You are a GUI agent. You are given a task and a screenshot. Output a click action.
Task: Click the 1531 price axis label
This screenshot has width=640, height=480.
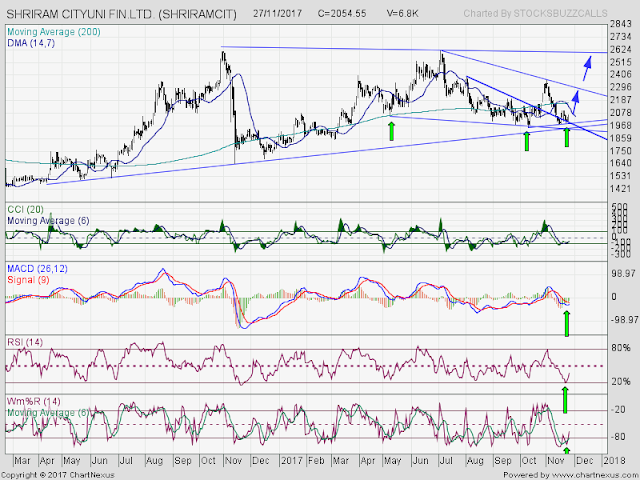tap(621, 176)
